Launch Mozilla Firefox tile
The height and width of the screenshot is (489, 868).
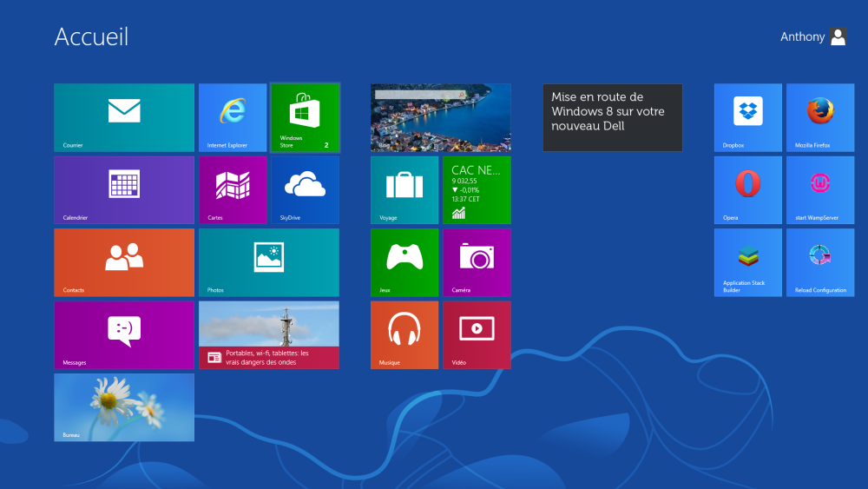point(820,117)
